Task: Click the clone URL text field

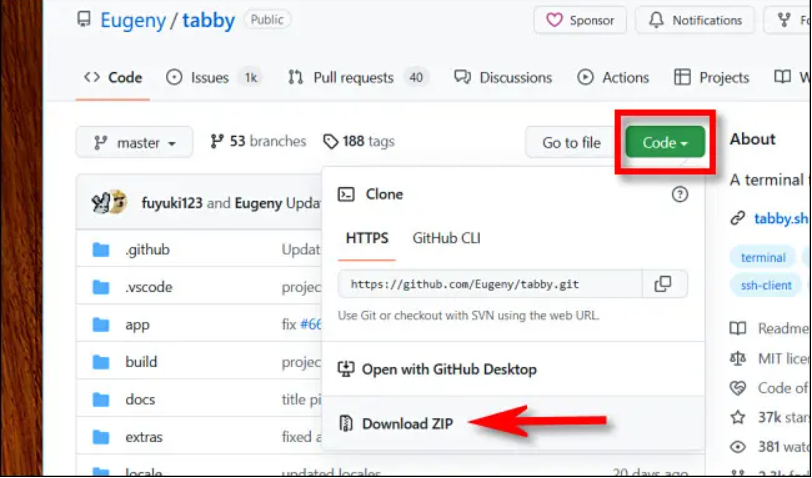Action: tap(490, 284)
